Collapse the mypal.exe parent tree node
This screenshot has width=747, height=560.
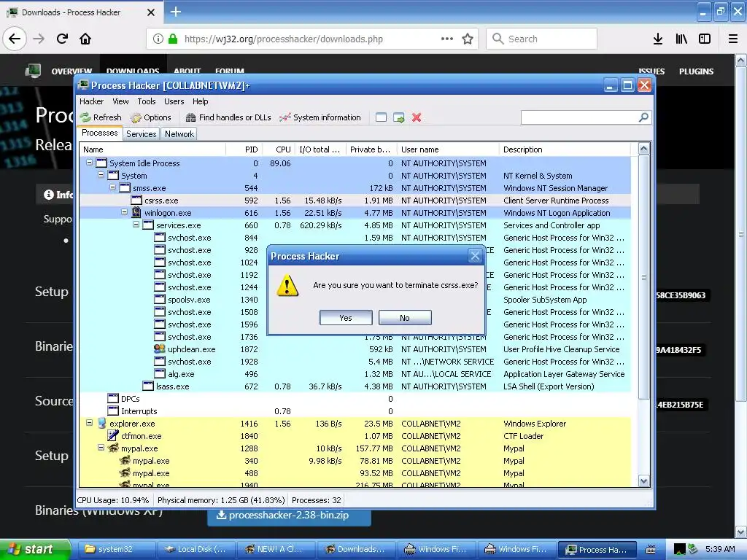pyautogui.click(x=101, y=447)
